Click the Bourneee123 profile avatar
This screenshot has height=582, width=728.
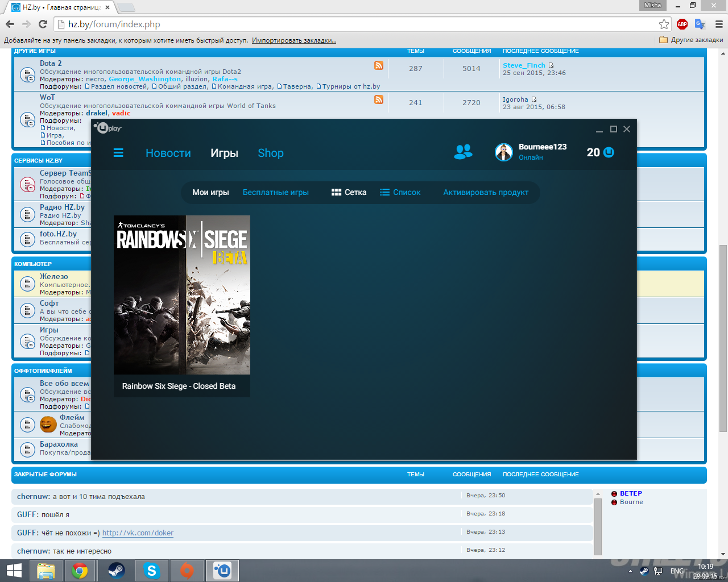(504, 152)
